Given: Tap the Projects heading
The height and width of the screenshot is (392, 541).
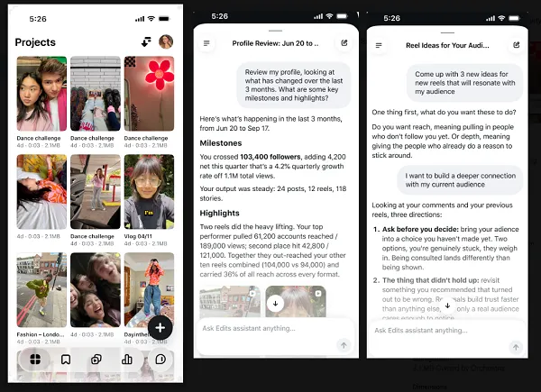Looking at the screenshot, I should click(35, 42).
